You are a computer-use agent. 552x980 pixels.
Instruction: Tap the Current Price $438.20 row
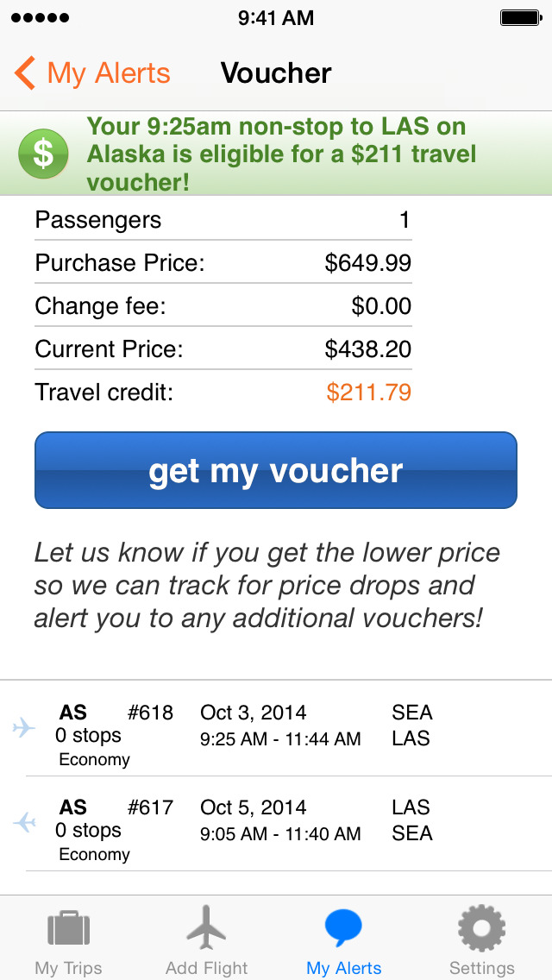pos(223,349)
